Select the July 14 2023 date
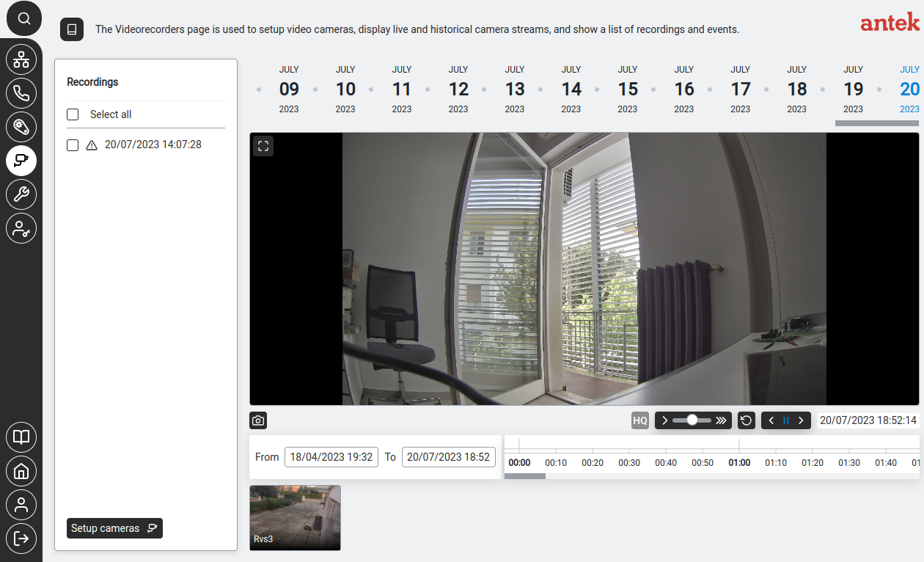The width and height of the screenshot is (924, 562). coord(571,90)
